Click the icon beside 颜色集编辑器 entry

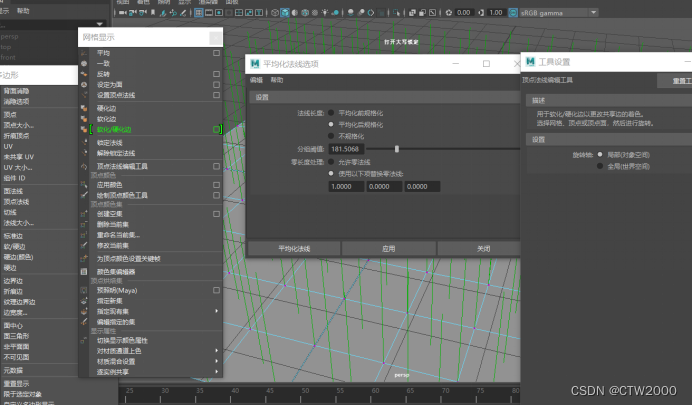[x=84, y=272]
